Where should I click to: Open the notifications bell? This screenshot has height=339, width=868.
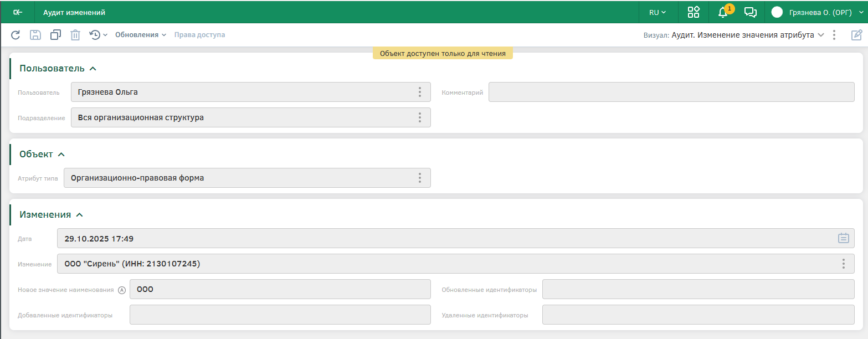pyautogui.click(x=723, y=12)
